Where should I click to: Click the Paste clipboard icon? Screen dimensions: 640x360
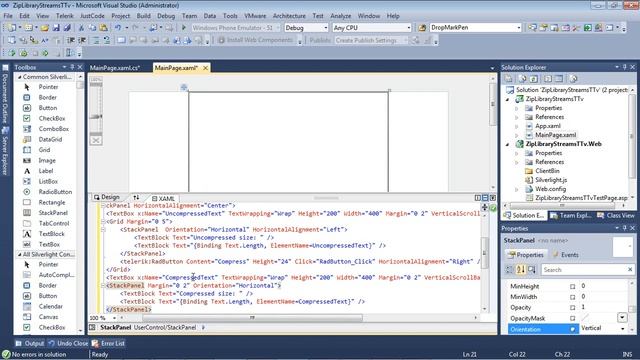tap(104, 28)
